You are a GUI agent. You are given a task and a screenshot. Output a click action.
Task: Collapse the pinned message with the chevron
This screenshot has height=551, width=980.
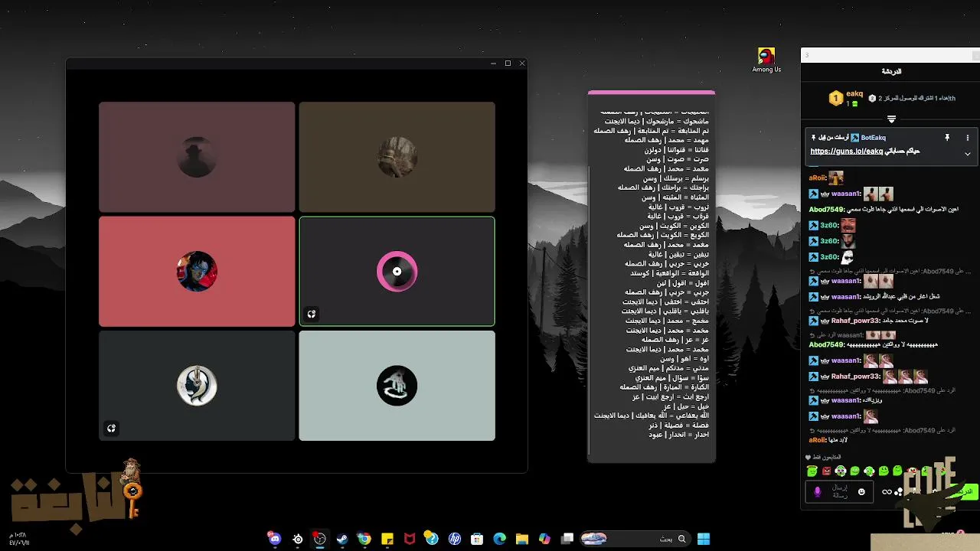pos(967,154)
